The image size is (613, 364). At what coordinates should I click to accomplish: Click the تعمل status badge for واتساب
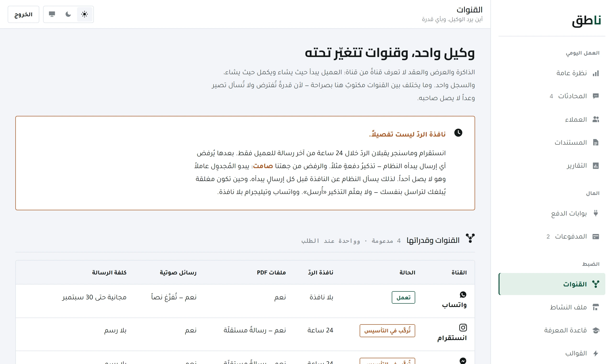point(403,297)
